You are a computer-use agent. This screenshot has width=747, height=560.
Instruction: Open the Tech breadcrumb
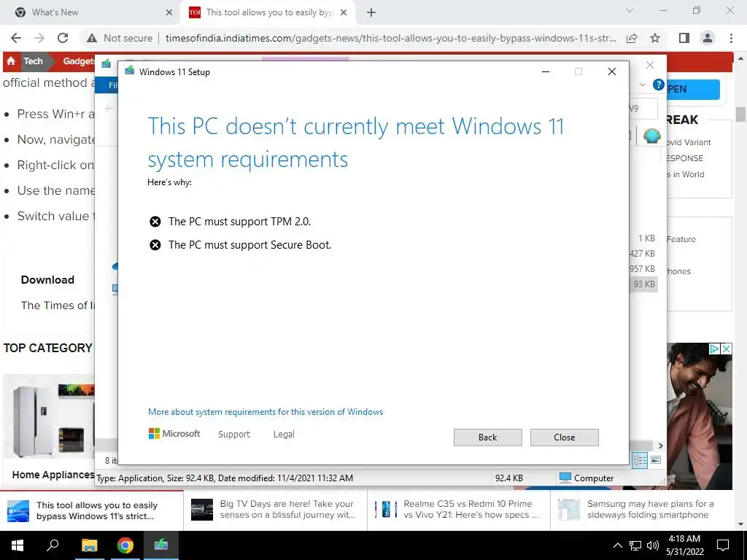[33, 61]
